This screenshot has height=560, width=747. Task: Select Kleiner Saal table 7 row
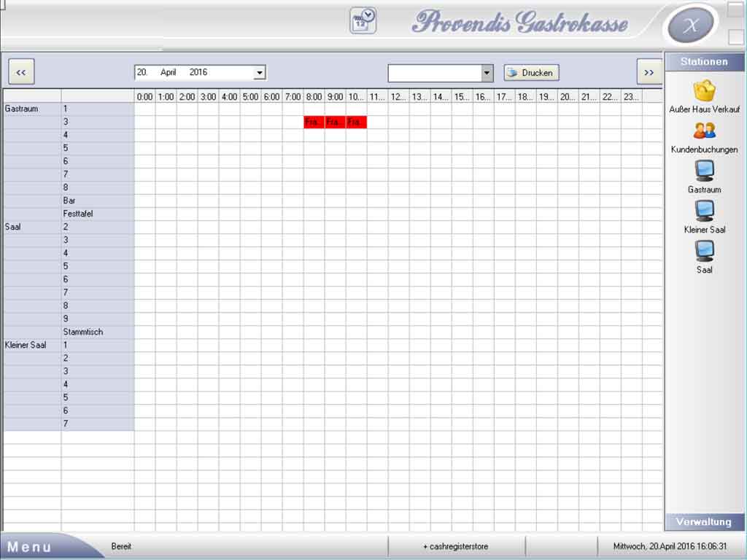click(98, 424)
